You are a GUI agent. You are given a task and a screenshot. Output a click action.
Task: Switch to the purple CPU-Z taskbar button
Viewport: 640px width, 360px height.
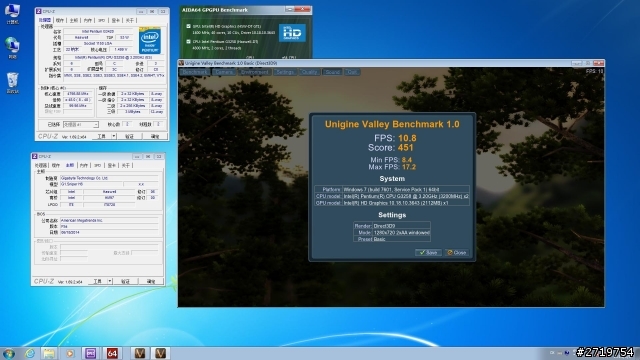(91, 353)
